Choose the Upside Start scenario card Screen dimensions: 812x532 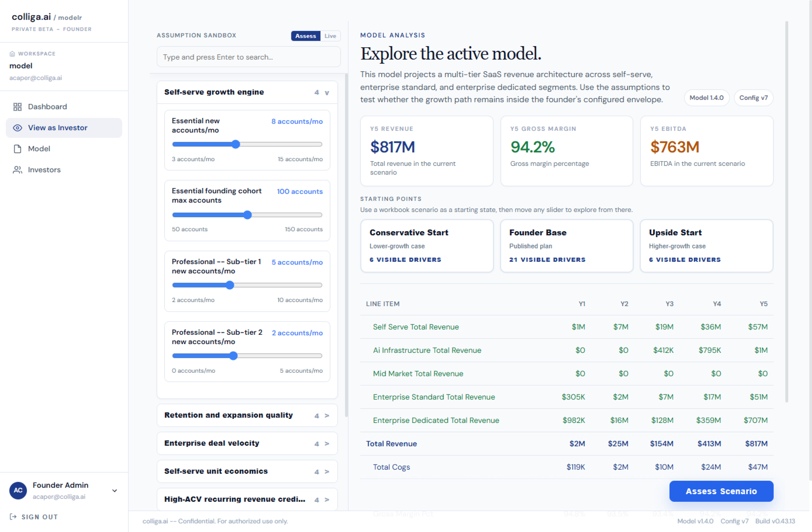pos(707,246)
